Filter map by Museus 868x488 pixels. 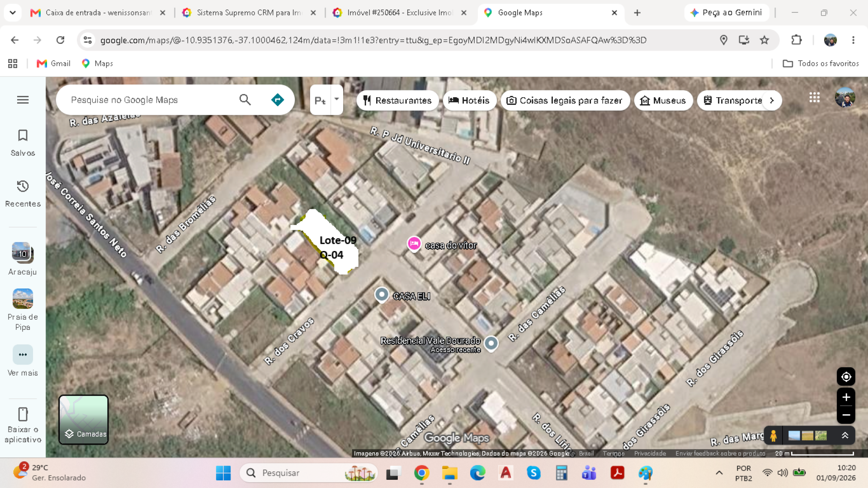pyautogui.click(x=663, y=100)
